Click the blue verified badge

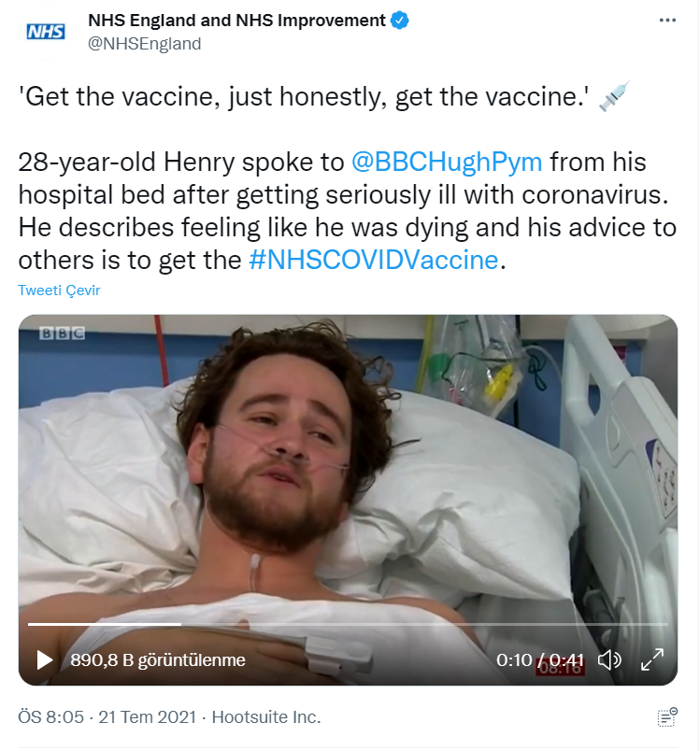[399, 21]
